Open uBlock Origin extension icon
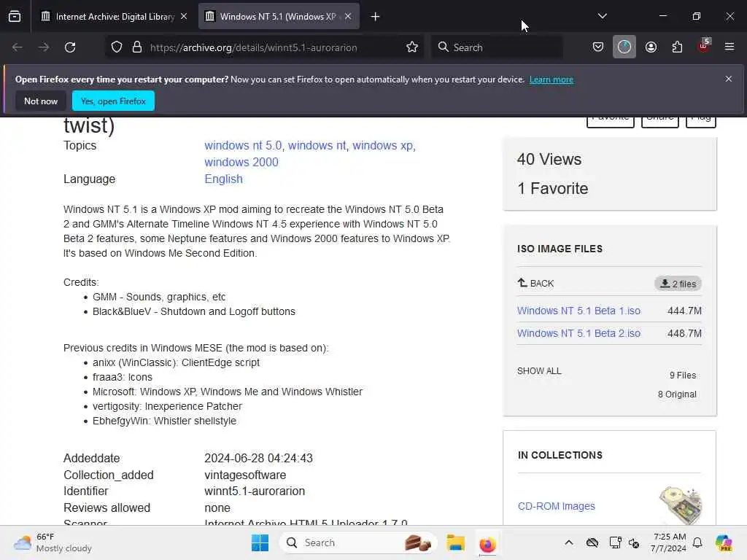This screenshot has height=560, width=747. [704, 46]
